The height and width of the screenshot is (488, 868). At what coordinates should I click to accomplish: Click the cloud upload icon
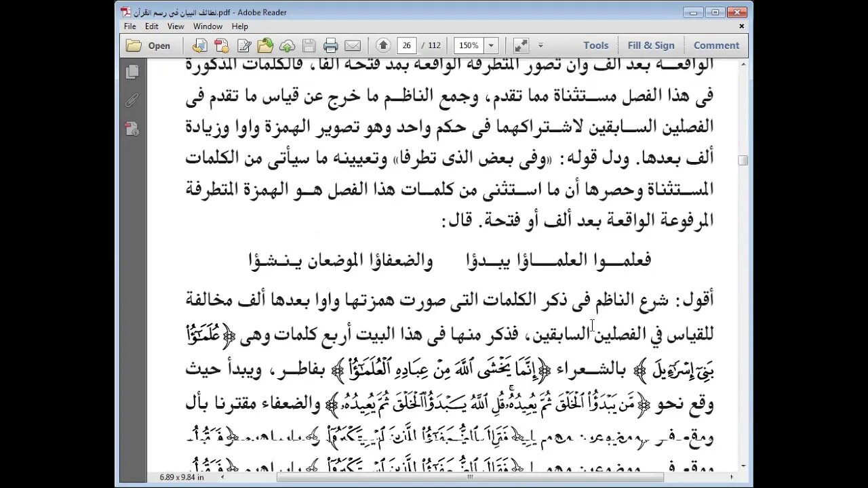tap(287, 45)
